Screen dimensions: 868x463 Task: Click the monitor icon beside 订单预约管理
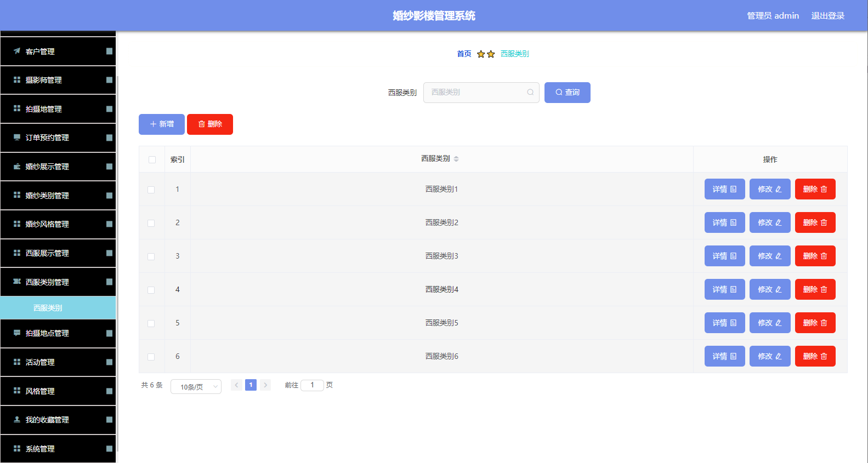[x=17, y=137]
